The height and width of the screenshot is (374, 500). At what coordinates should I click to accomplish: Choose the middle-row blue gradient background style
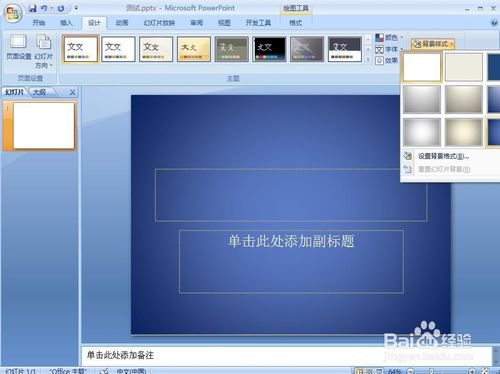(494, 99)
